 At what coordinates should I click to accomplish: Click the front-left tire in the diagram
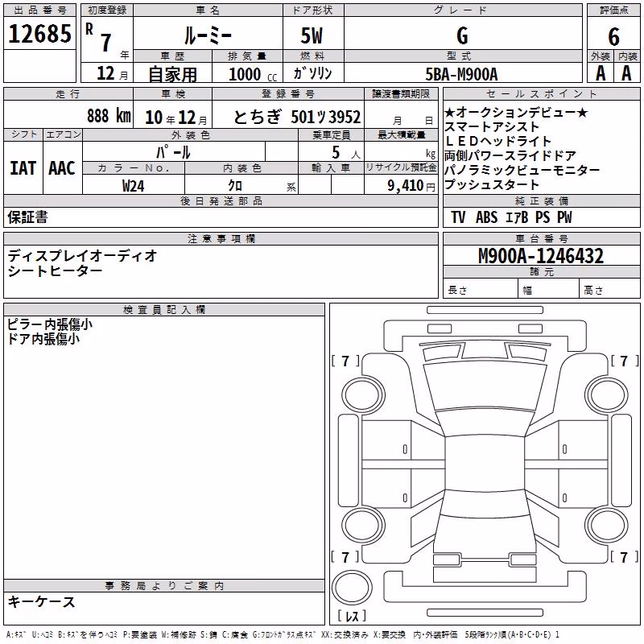(363, 395)
